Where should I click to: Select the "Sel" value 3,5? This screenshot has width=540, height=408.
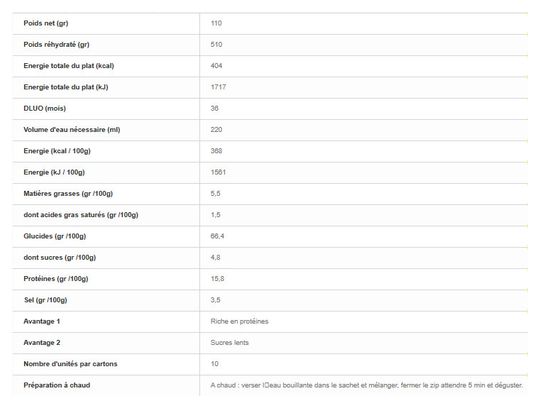coord(215,300)
